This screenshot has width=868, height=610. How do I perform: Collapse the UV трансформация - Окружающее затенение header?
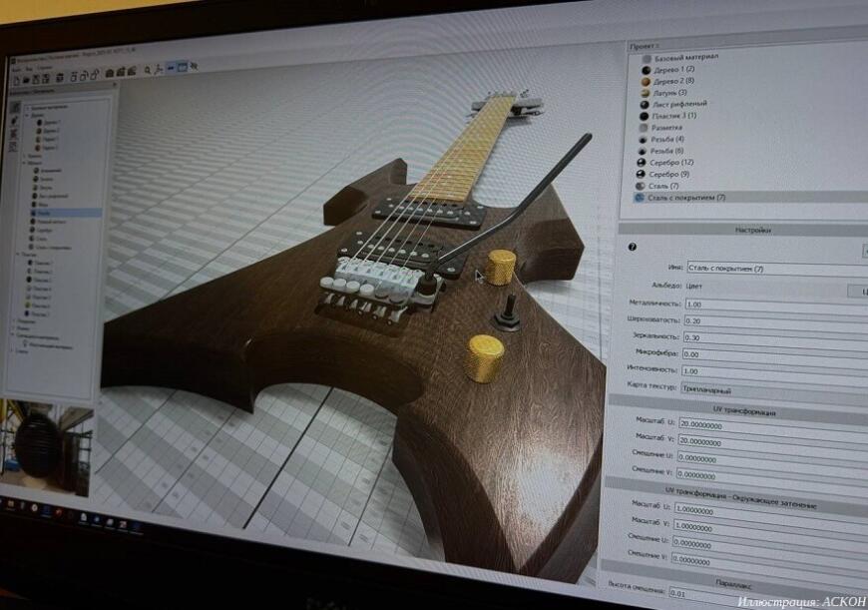point(736,497)
